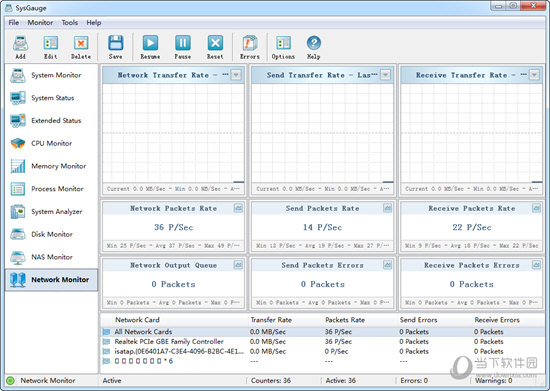
Task: Switch to CPU Monitor
Action: click(x=51, y=143)
